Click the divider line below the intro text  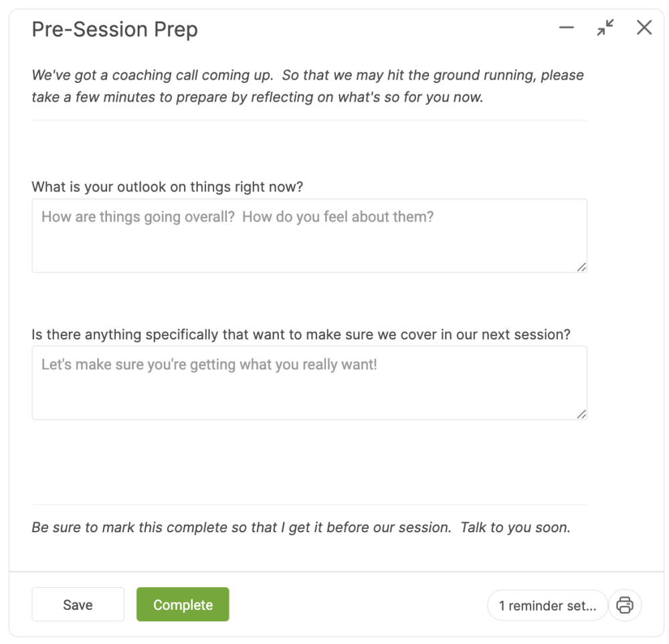pos(309,120)
